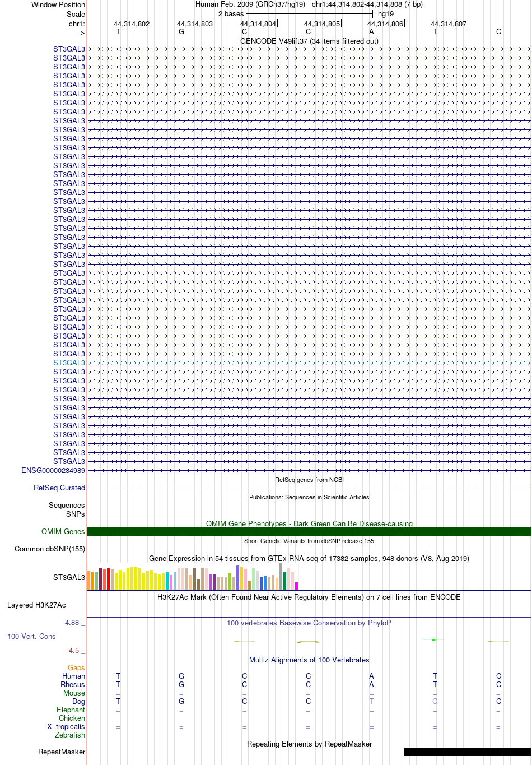Click the GENCODE V49lift37 track title
This screenshot has height=765, width=532.
pos(309,41)
